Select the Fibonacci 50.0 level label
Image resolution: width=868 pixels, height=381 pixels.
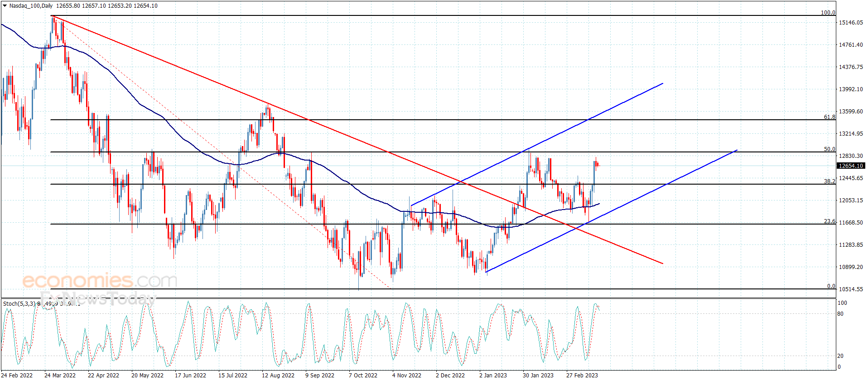[829, 149]
